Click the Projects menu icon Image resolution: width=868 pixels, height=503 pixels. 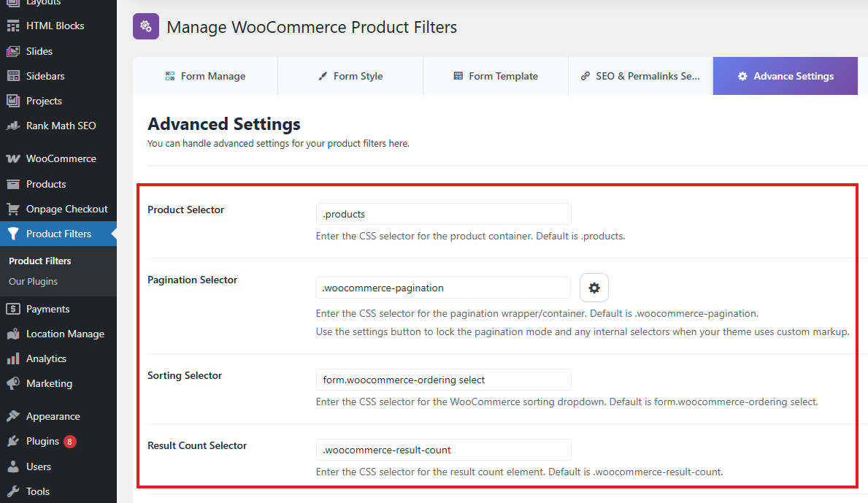tap(12, 101)
